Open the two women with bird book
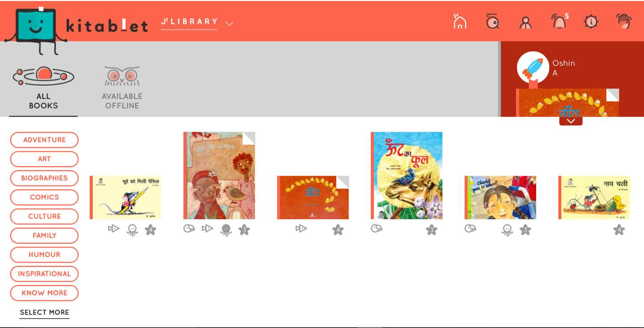This screenshot has height=328, width=644. point(219,176)
